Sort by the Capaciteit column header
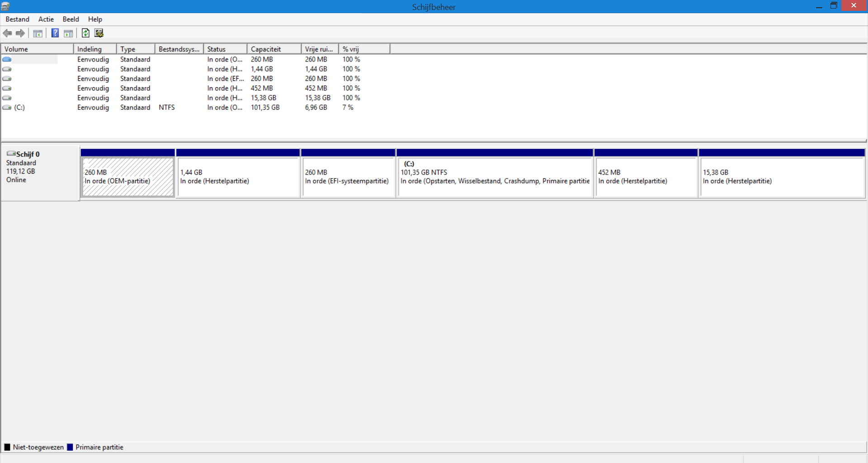Screen dimensions: 868x463 [274, 49]
